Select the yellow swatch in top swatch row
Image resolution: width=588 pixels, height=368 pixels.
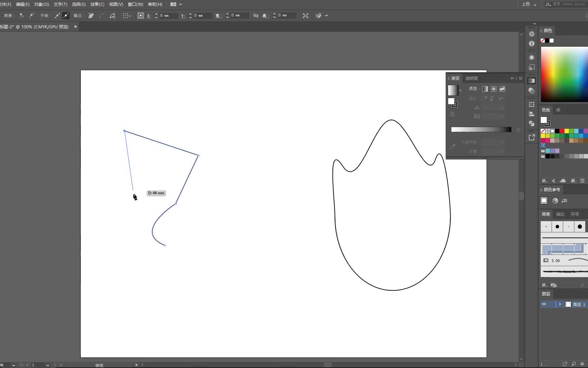(x=567, y=131)
